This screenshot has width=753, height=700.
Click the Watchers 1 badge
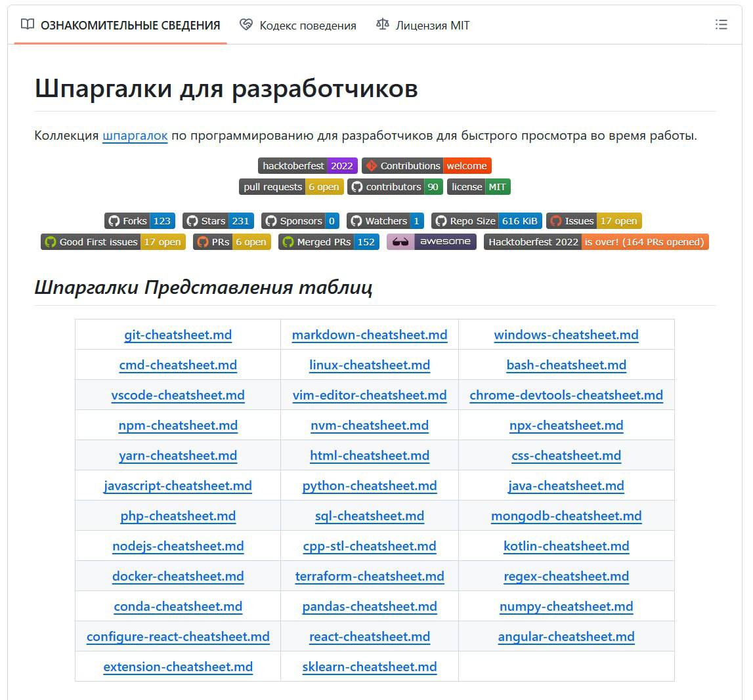[385, 221]
